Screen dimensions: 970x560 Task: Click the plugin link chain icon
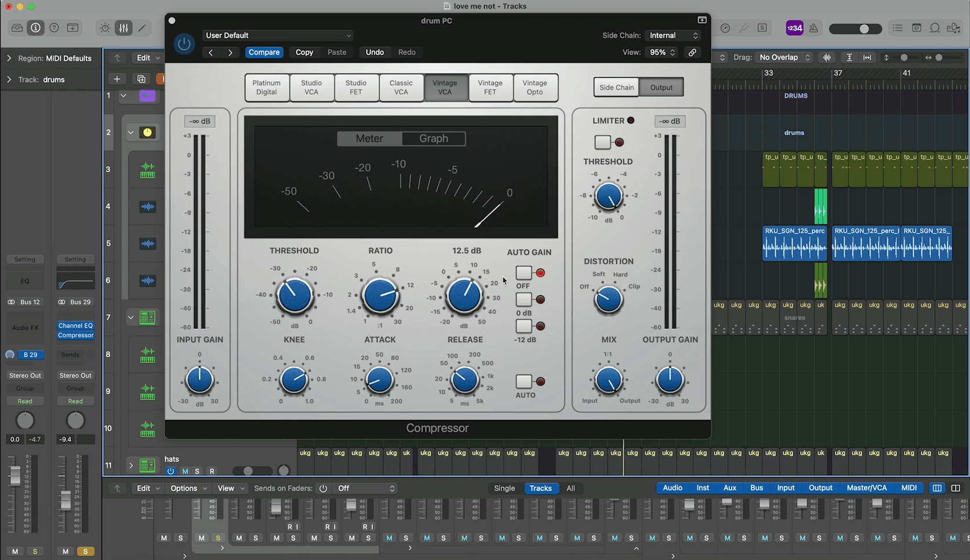692,52
